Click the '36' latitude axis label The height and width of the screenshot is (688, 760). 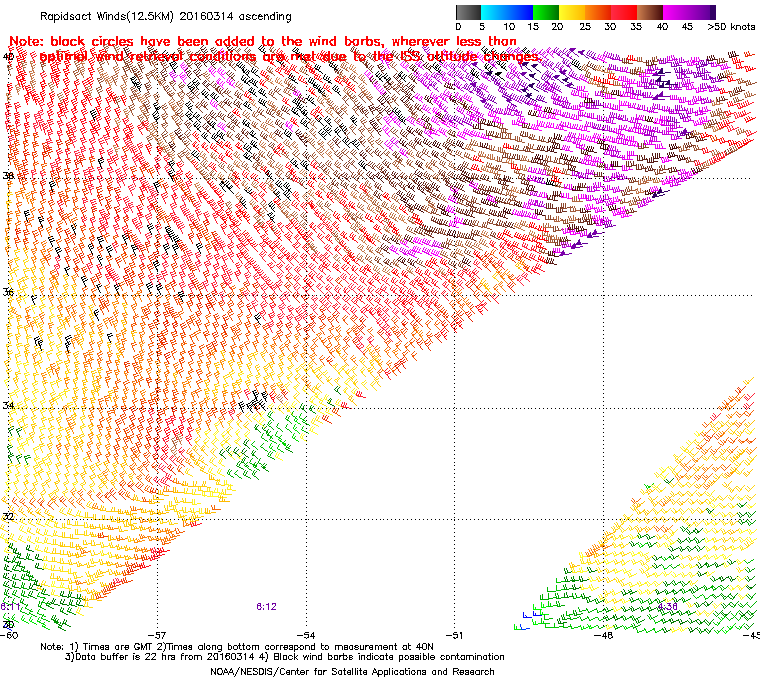click(x=8, y=292)
